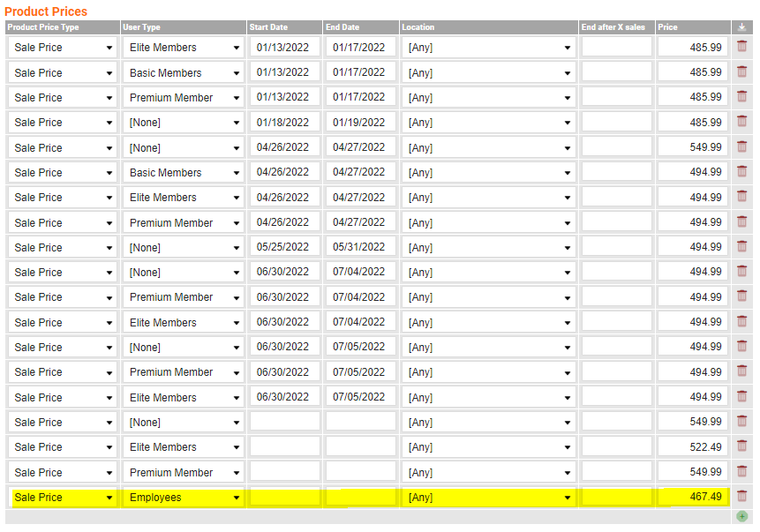The height and width of the screenshot is (532, 760).
Task: Click the Price column header
Action: [693, 27]
